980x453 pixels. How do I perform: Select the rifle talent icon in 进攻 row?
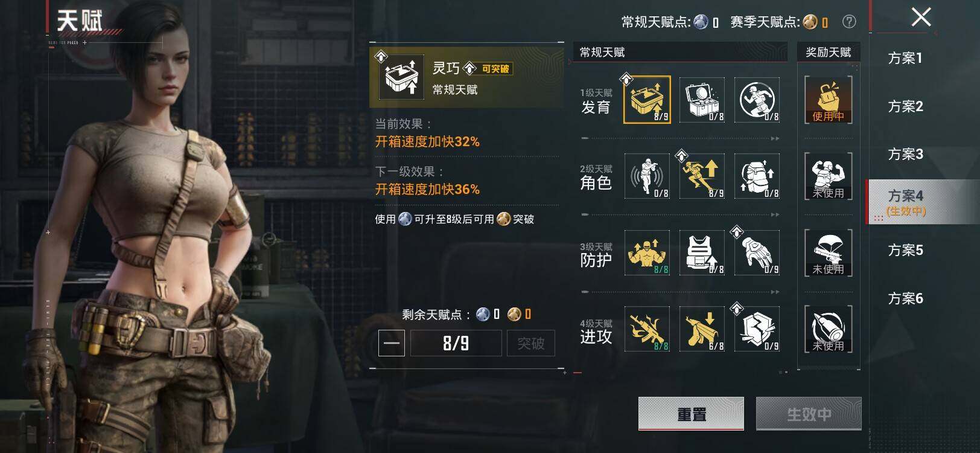pyautogui.click(x=647, y=329)
